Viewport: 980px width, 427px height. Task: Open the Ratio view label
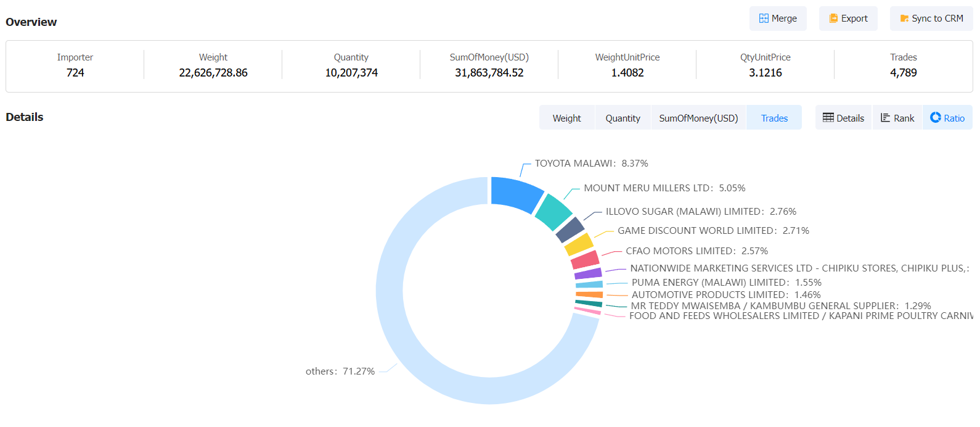(954, 118)
